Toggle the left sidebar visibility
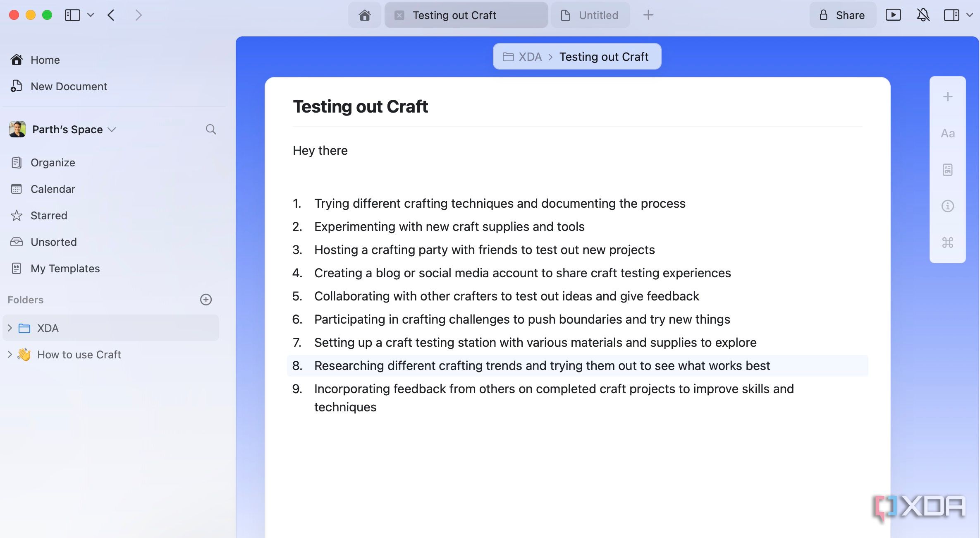 click(72, 15)
